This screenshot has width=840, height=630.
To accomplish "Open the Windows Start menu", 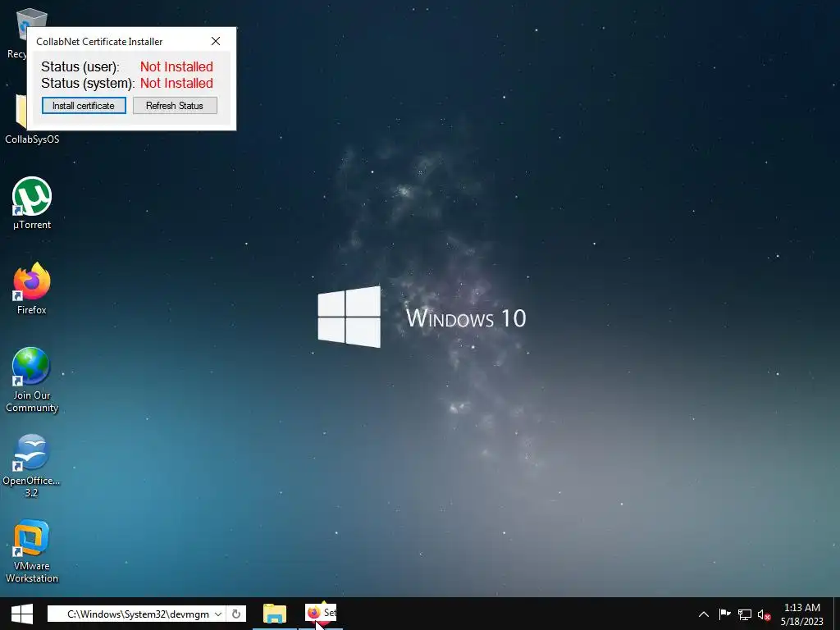I will [x=22, y=614].
